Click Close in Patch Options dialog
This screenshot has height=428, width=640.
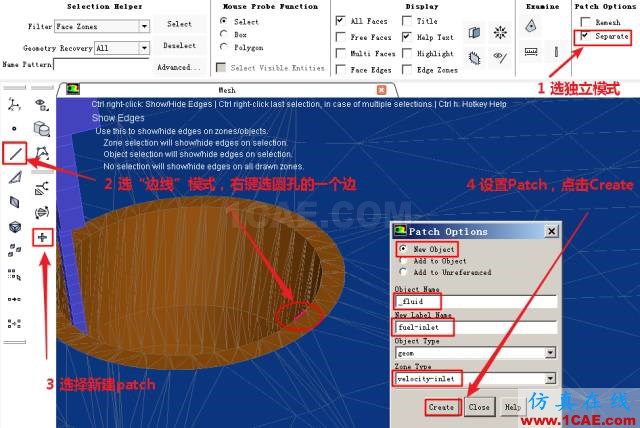(x=479, y=407)
